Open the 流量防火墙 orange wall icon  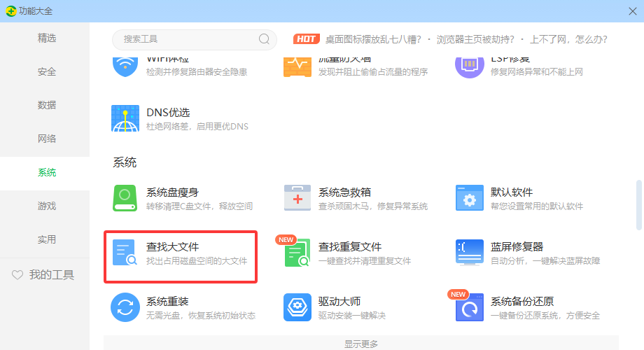pos(297,67)
